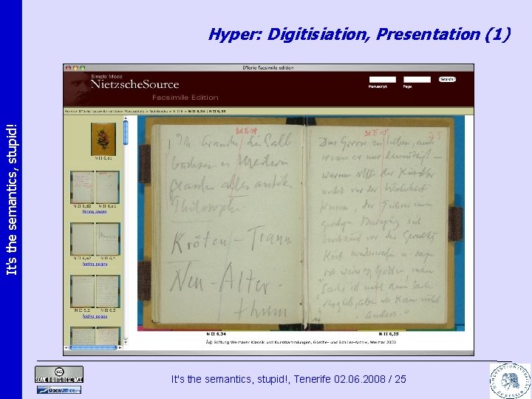Image resolution: width=532 pixels, height=399 pixels.
Task: Click the Search button
Action: click(447, 79)
